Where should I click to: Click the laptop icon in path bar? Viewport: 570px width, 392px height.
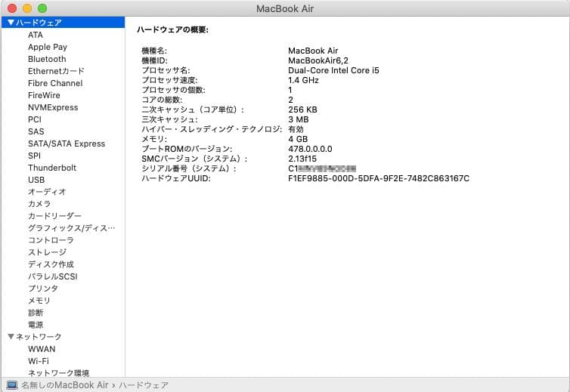tap(12, 384)
